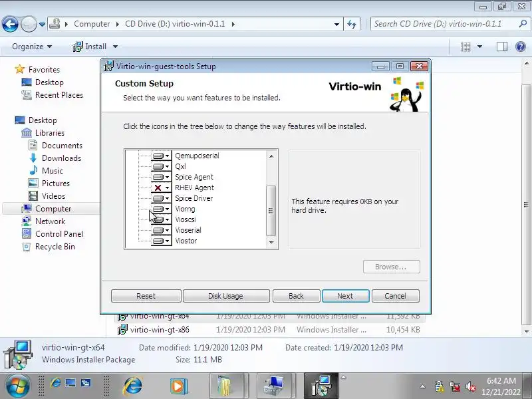
Task: Open Windows Media Player taskbar icon
Action: pos(178,386)
